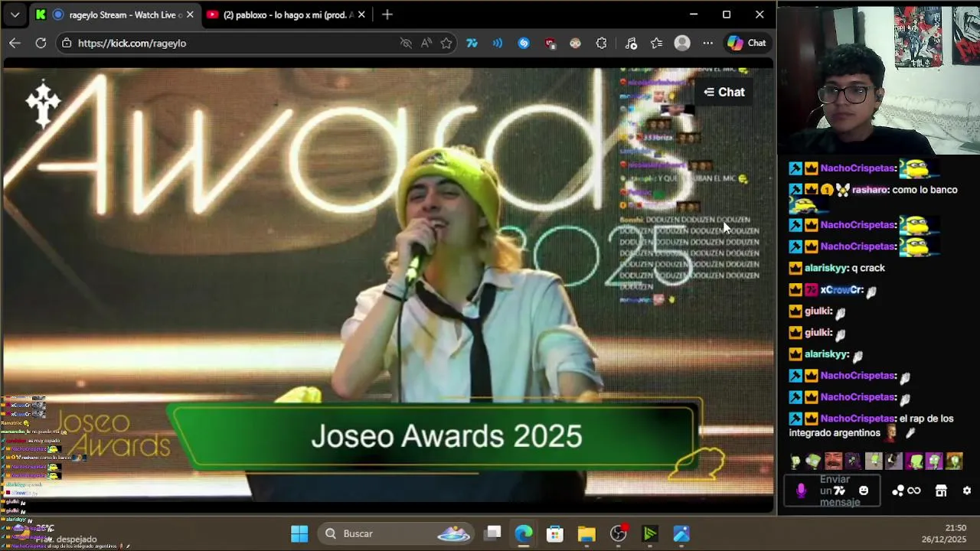Screen dimensions: 980x551
Task: Pick the laughing man emote
Action: (833, 461)
